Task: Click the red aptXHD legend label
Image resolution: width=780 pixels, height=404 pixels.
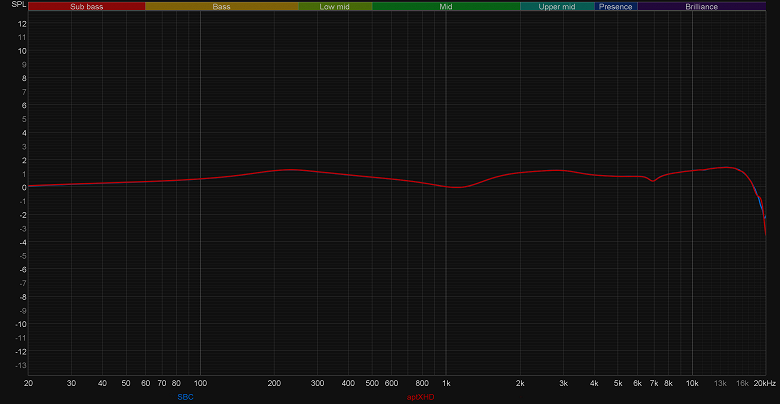Action: pyautogui.click(x=421, y=397)
